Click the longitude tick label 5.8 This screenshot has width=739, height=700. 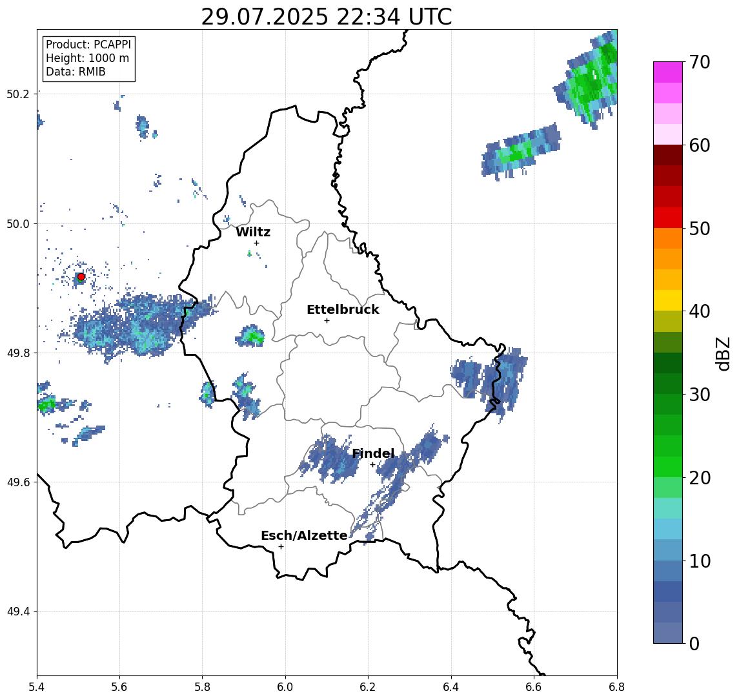[x=202, y=687]
